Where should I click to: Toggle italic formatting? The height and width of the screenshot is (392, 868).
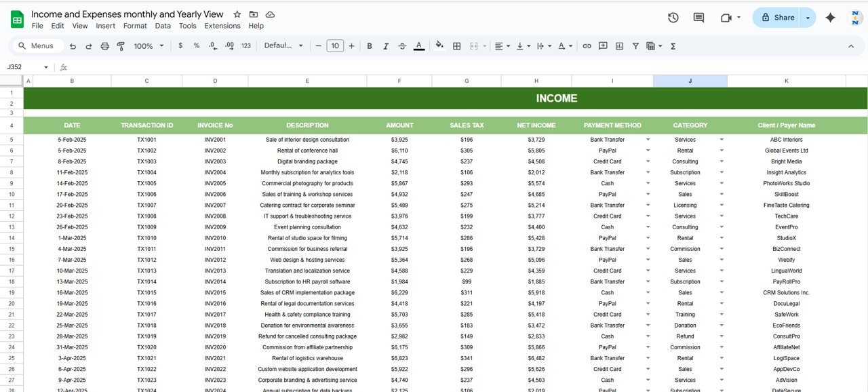[386, 46]
